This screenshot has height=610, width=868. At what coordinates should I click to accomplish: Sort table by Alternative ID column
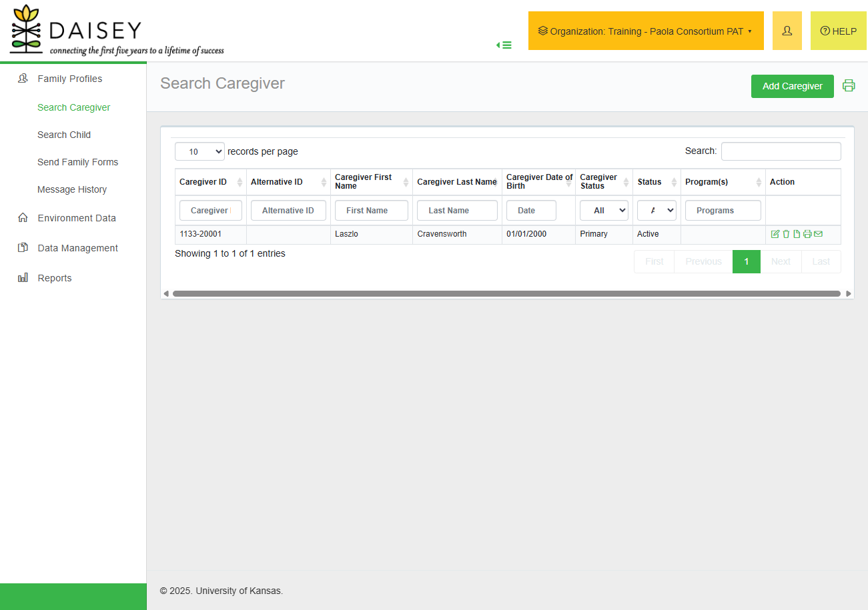pyautogui.click(x=288, y=182)
